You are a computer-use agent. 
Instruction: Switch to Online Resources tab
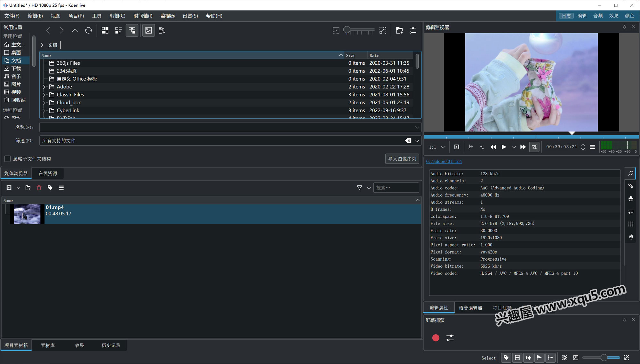(48, 173)
